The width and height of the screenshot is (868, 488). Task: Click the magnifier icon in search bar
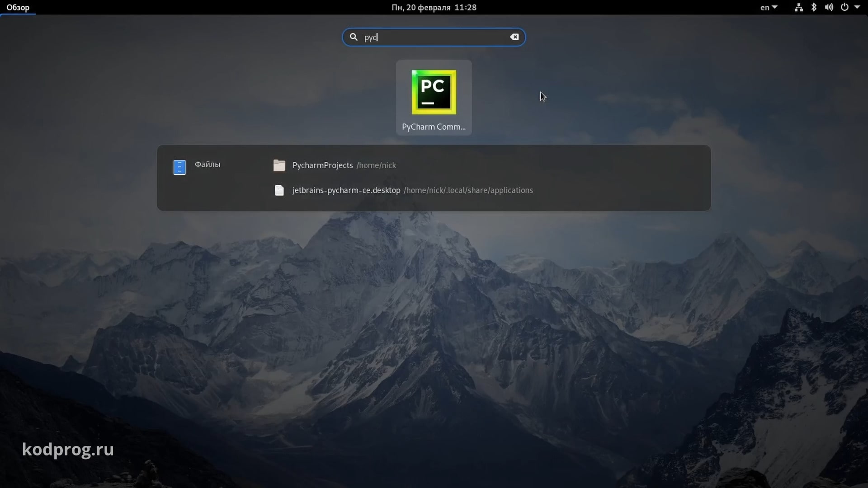354,37
